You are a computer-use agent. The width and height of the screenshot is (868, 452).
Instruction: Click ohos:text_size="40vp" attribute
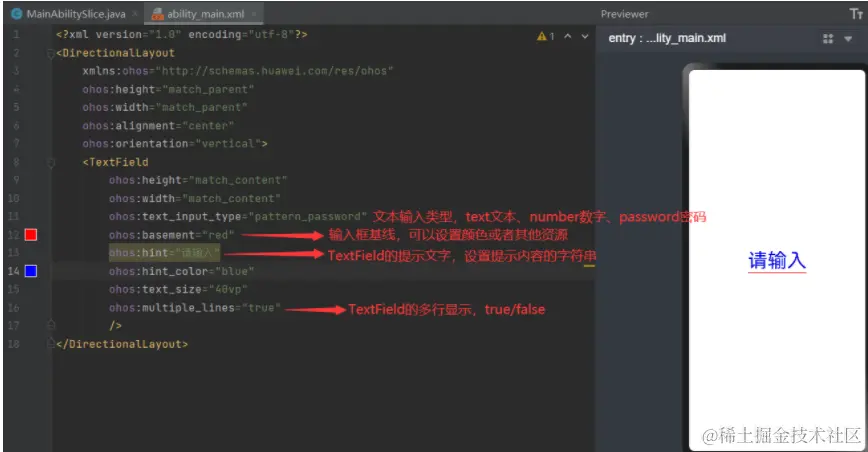pyautogui.click(x=178, y=289)
